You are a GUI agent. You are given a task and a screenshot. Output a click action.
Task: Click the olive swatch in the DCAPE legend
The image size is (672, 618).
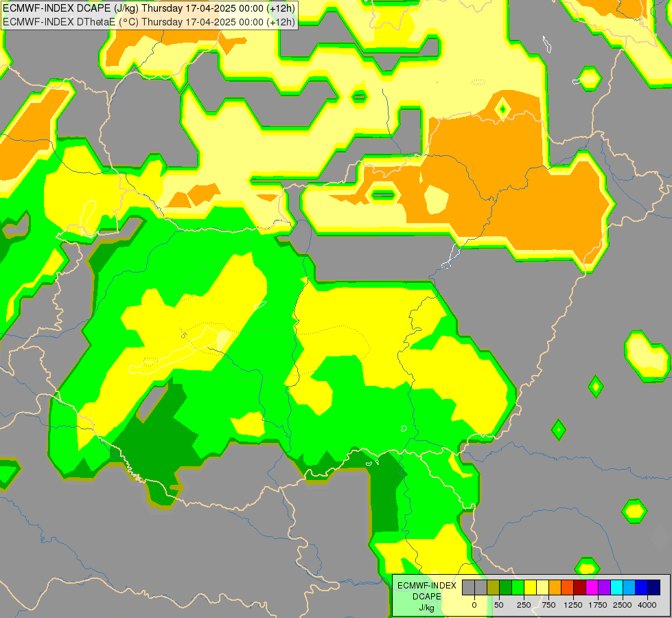tap(493, 587)
